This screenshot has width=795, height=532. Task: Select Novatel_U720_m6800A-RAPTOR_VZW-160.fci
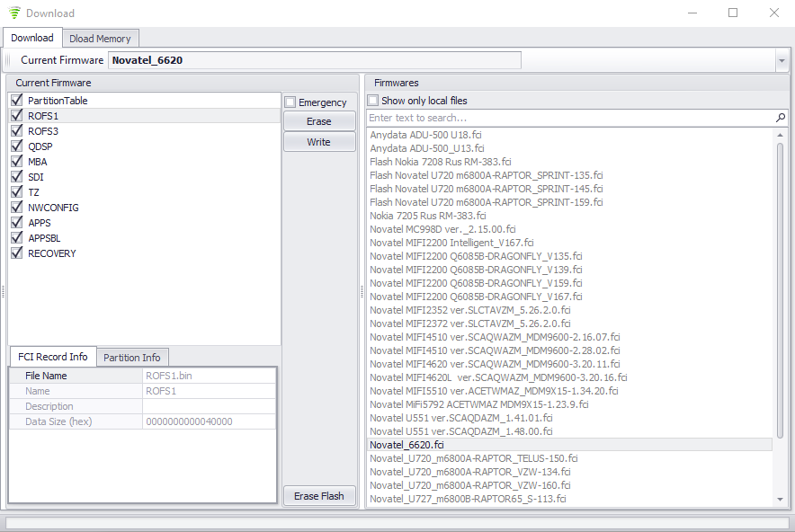[x=470, y=485]
